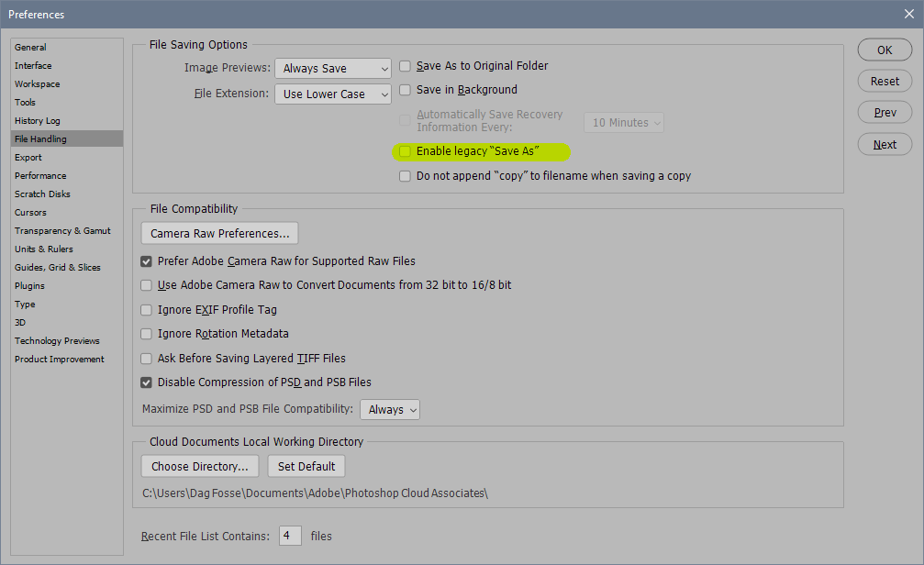This screenshot has height=565, width=924.
Task: Open Camera Raw Preferences
Action: (218, 233)
